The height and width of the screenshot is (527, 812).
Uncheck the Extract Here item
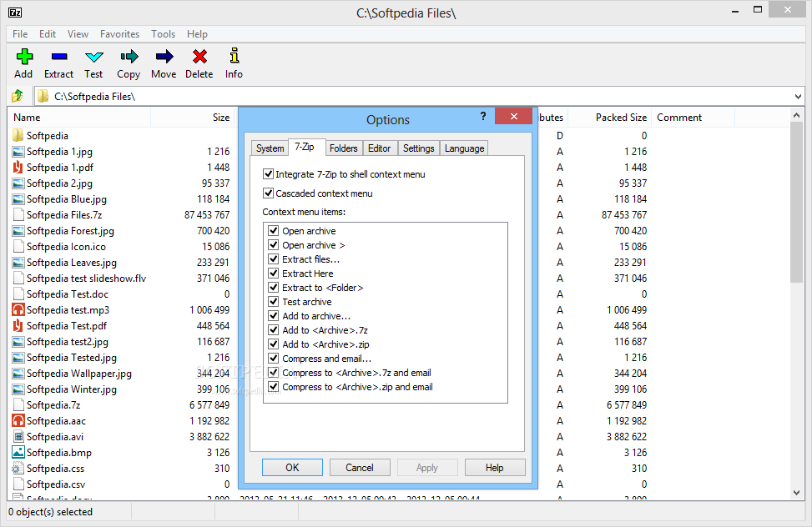pos(274,273)
